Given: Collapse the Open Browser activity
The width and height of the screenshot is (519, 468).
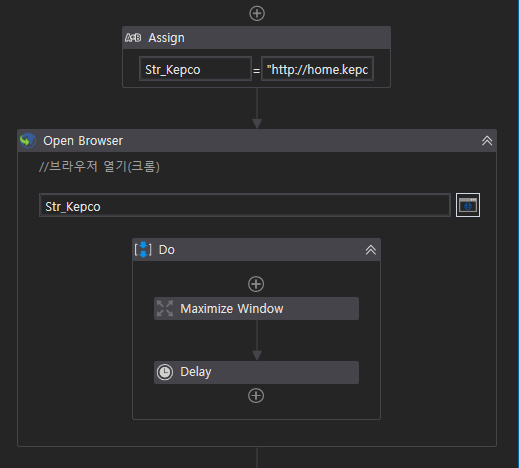Looking at the screenshot, I should coord(487,141).
